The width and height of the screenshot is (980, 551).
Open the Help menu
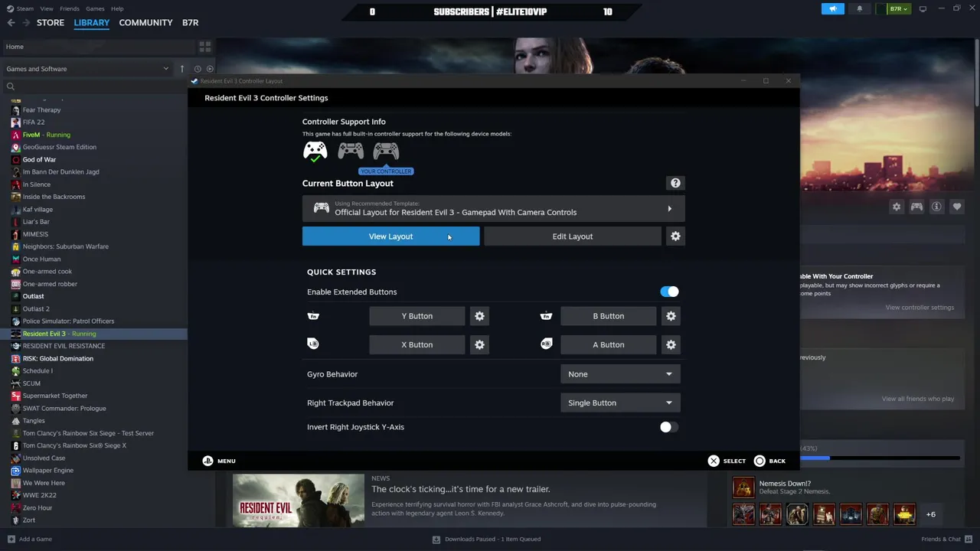coord(117,8)
